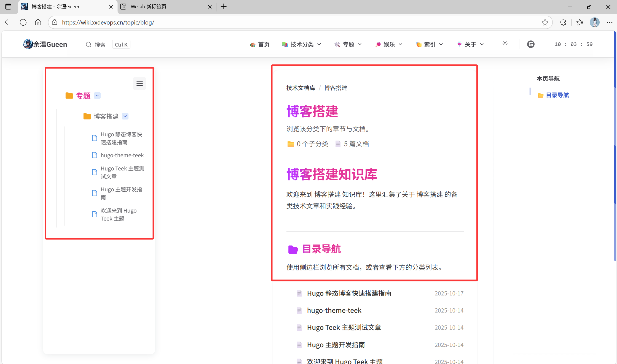Click the round G icon in navbar

point(530,44)
